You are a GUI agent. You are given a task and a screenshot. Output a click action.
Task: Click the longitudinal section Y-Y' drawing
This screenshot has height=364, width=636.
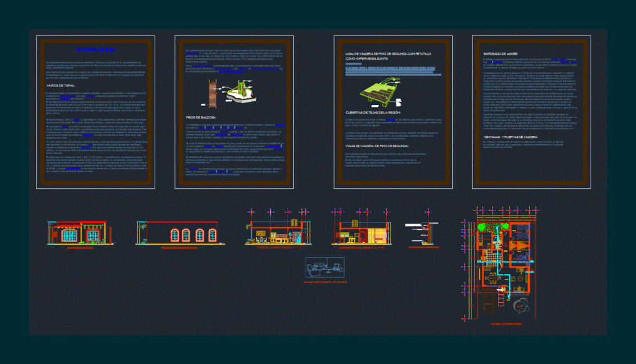click(278, 227)
